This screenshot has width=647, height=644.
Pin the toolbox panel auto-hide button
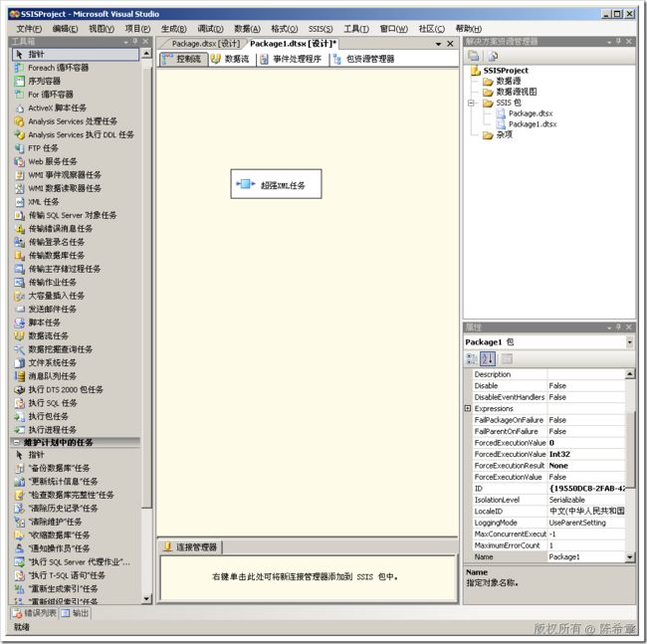[135, 42]
